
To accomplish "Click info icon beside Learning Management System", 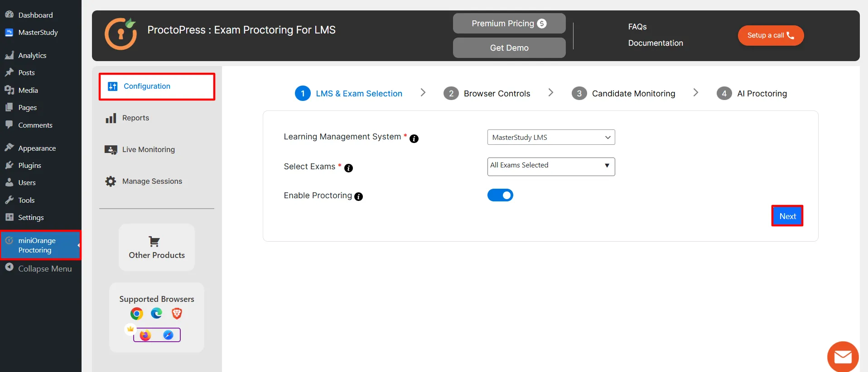I will coord(414,139).
